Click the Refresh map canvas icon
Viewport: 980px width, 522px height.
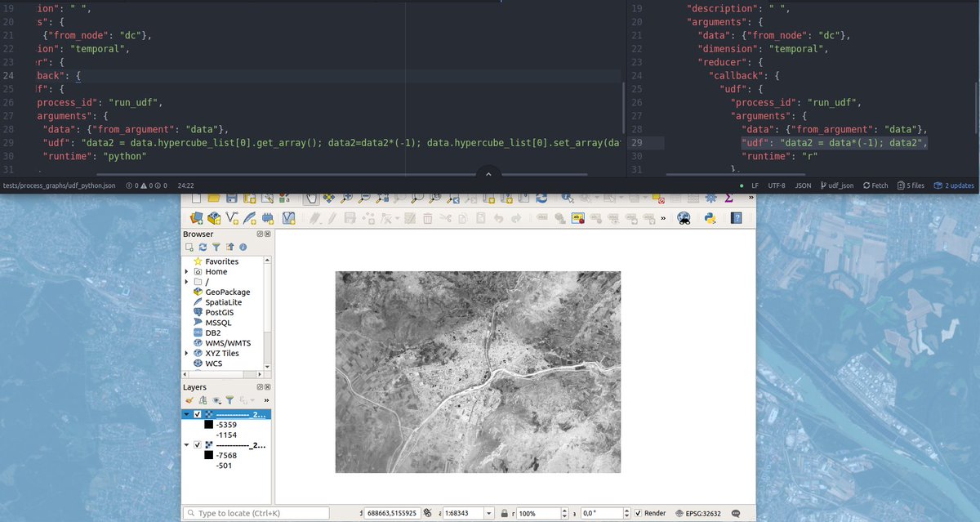[x=541, y=199]
